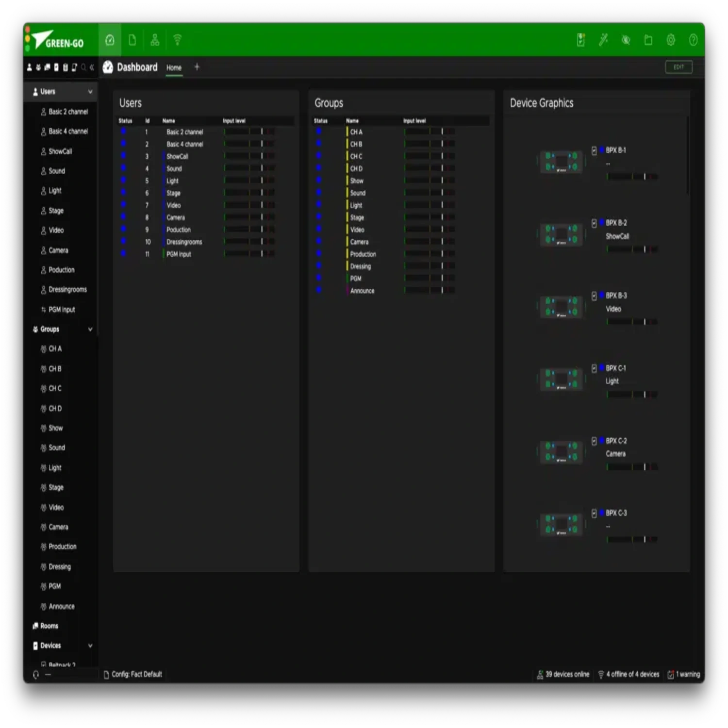Click the 1 warning status indicator
Image resolution: width=728 pixels, height=728 pixels.
click(x=684, y=674)
